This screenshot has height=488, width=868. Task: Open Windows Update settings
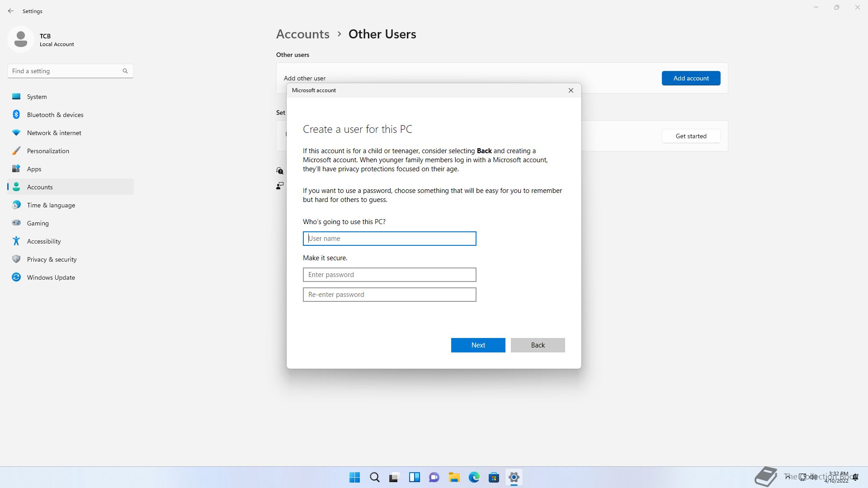71,277
